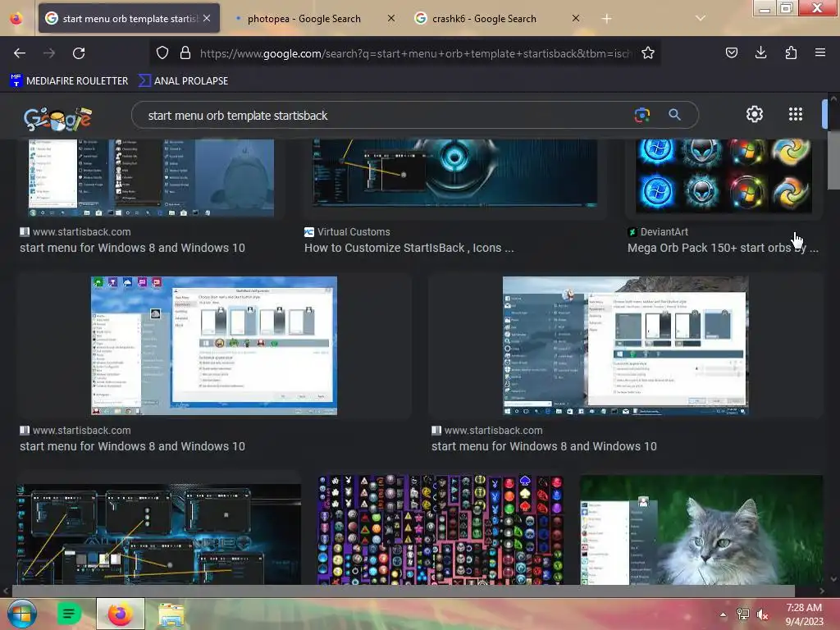The image size is (840, 630).
Task: Close the start menu orb template tab
Action: pyautogui.click(x=207, y=18)
